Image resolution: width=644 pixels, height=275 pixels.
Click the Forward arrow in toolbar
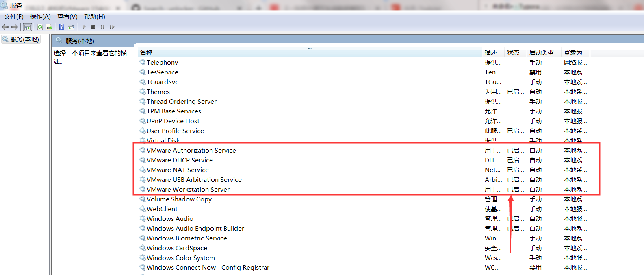click(15, 27)
